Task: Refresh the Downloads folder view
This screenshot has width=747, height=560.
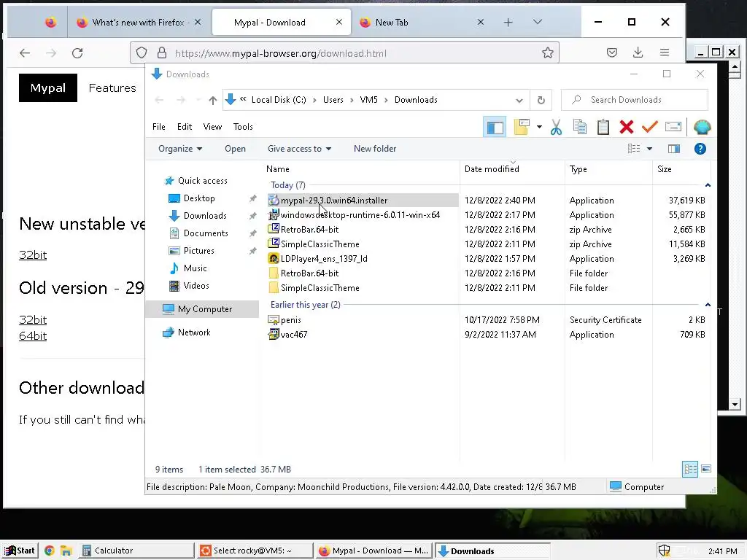Action: click(541, 100)
